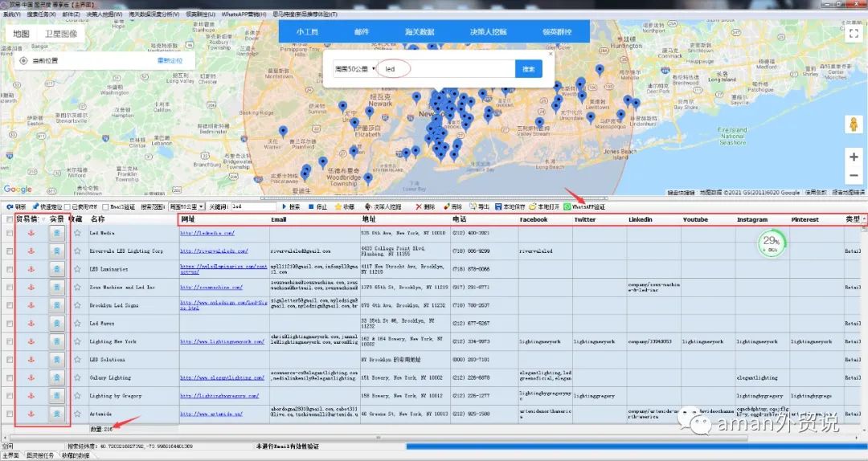This screenshot has height=461, width=868.
Task: Click the keyword input field containing 'led' in toolbar
Action: (x=253, y=206)
